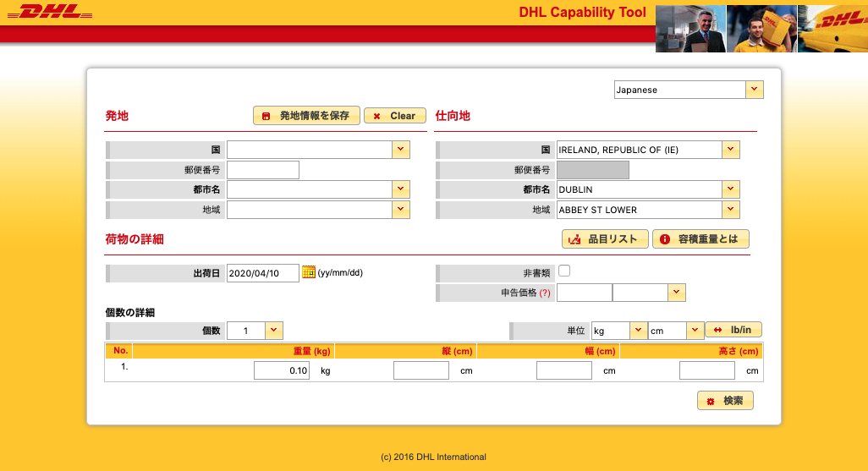868x471 pixels.
Task: Click the 出荷日 date field 2020/04/10
Action: [x=263, y=273]
